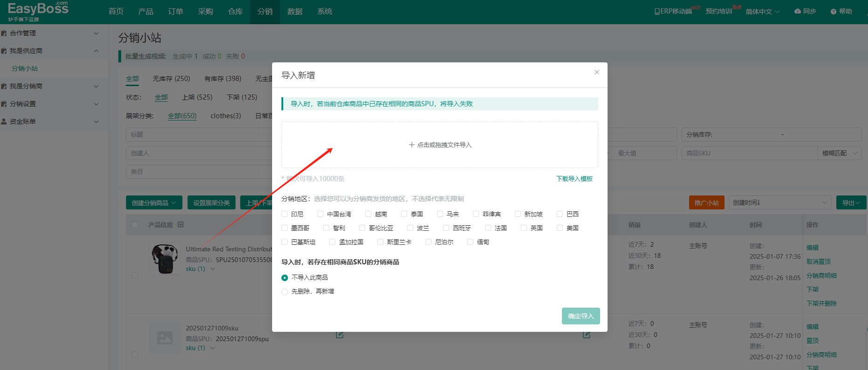The width and height of the screenshot is (868, 370).
Task: Click the 分销设置 sidebar icon
Action: click(x=4, y=104)
